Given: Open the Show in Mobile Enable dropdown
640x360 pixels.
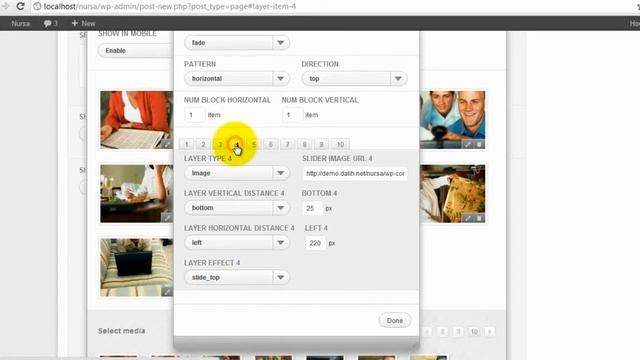Looking at the screenshot, I should tap(136, 51).
